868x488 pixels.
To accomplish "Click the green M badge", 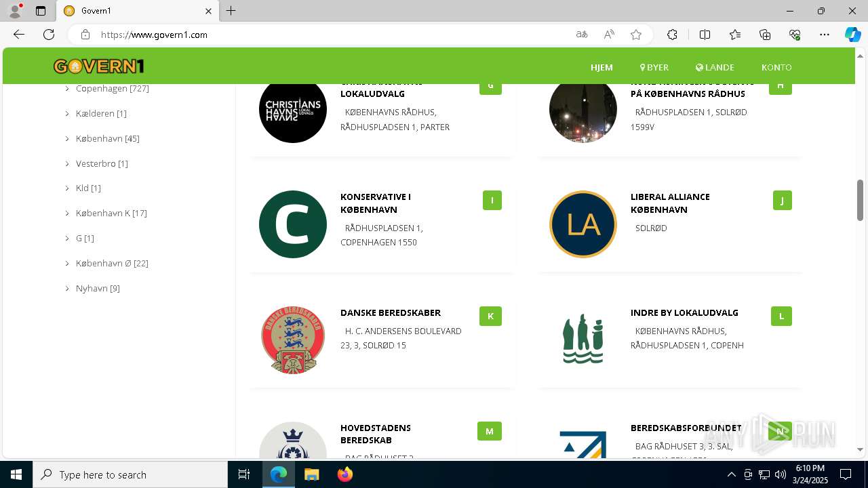I will pyautogui.click(x=490, y=431).
